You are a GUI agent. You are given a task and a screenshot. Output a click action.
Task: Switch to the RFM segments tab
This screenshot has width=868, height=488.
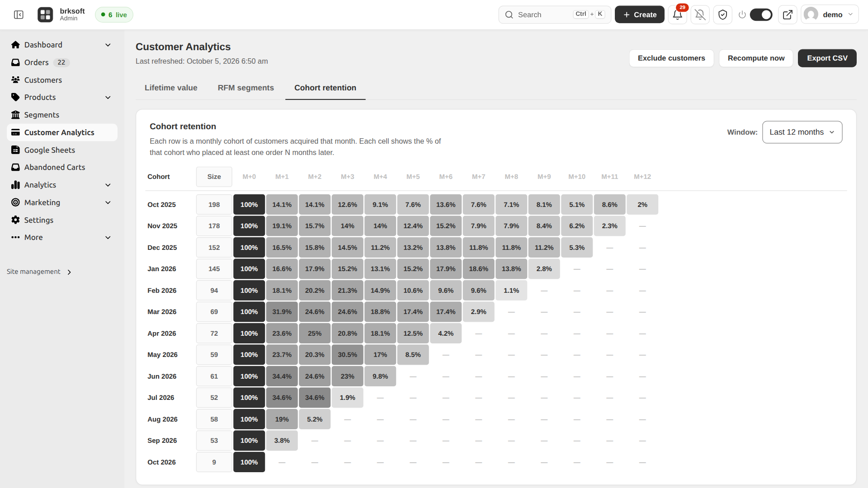(x=245, y=88)
